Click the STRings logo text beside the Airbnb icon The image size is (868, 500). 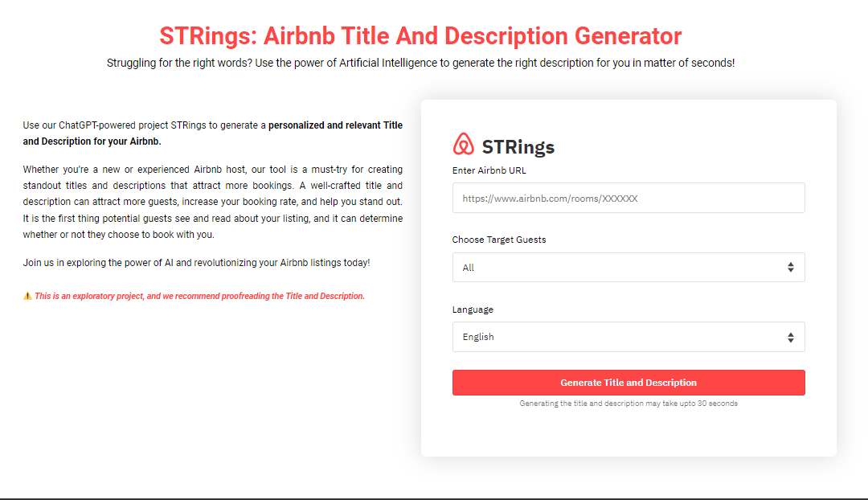click(x=518, y=146)
